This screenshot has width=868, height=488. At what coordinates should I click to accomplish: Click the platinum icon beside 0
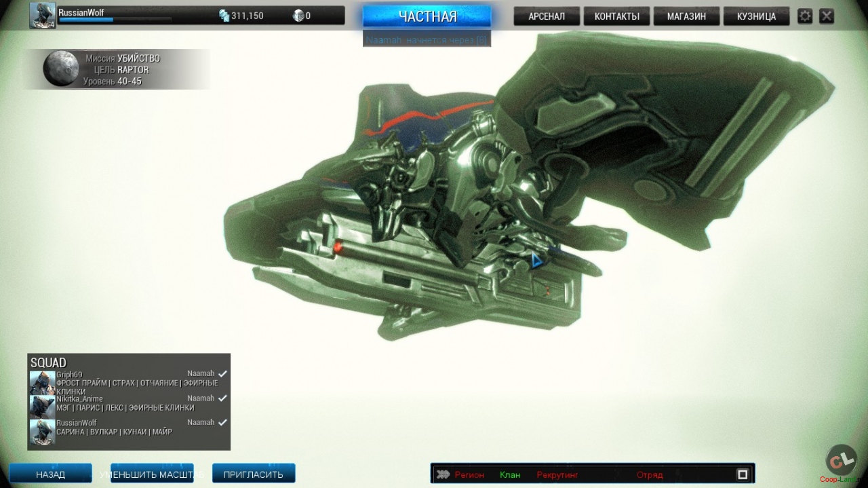coord(298,16)
